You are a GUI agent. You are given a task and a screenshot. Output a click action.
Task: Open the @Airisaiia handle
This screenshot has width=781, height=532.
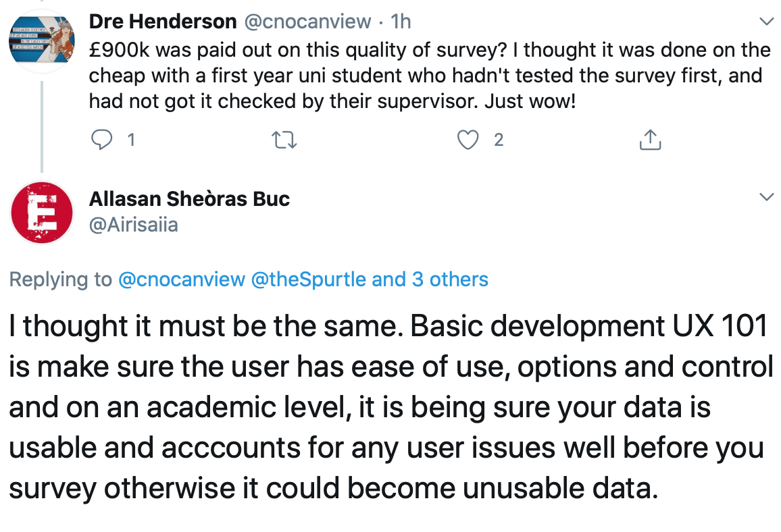tap(134, 225)
